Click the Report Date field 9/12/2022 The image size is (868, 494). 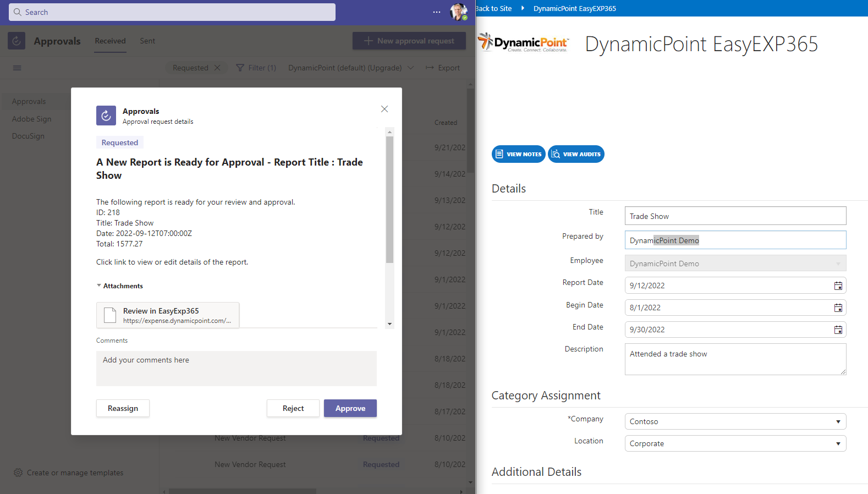pyautogui.click(x=735, y=286)
